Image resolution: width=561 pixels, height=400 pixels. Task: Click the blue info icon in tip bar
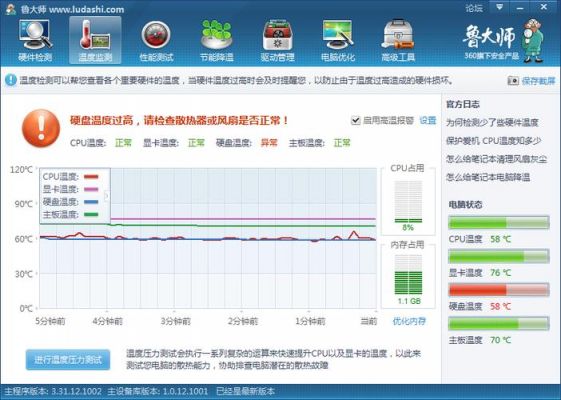(10, 80)
